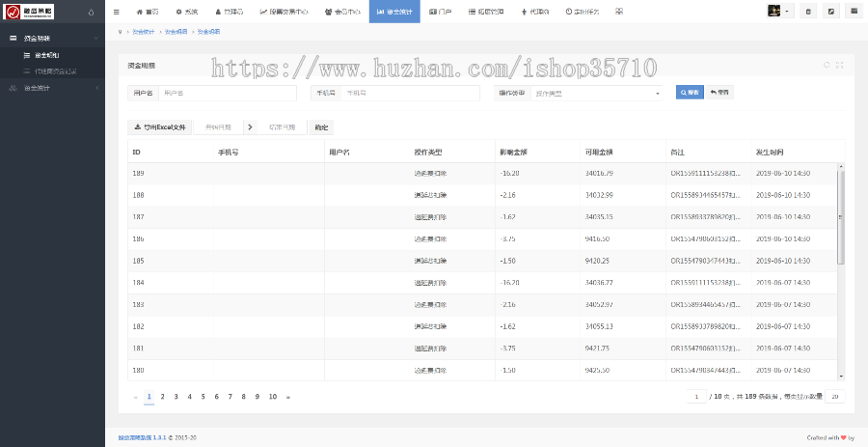
Task: Collapse the 资金明细 sidebar group
Action: click(52, 38)
